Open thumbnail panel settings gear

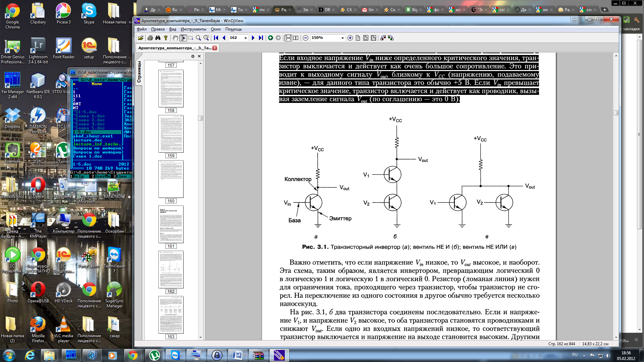(193, 56)
